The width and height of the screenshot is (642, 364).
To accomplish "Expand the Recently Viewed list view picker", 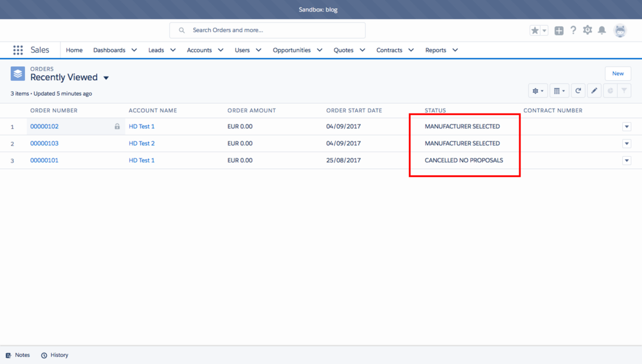I will pos(106,78).
